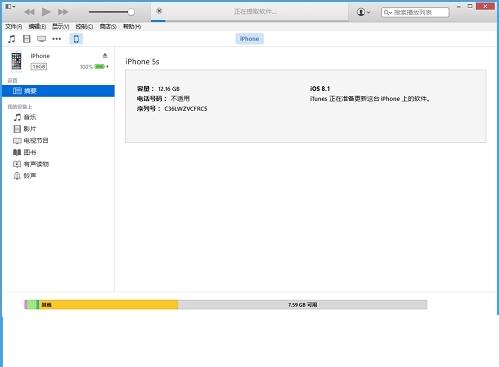Select 摘要 (Summary) in the sidebar
The image size is (499, 367).
(x=58, y=91)
